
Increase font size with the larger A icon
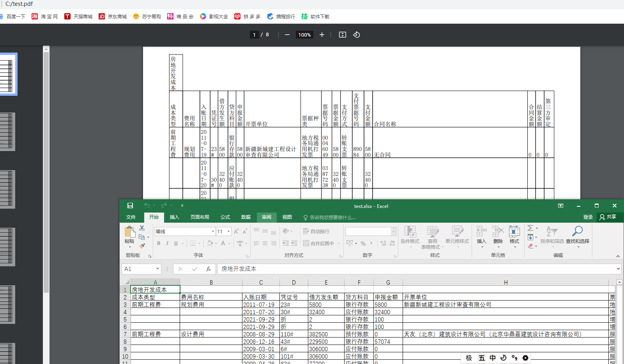236,232
